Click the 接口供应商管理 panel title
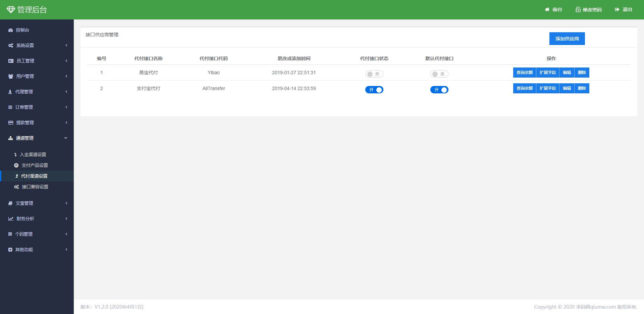The image size is (644, 314). click(102, 35)
